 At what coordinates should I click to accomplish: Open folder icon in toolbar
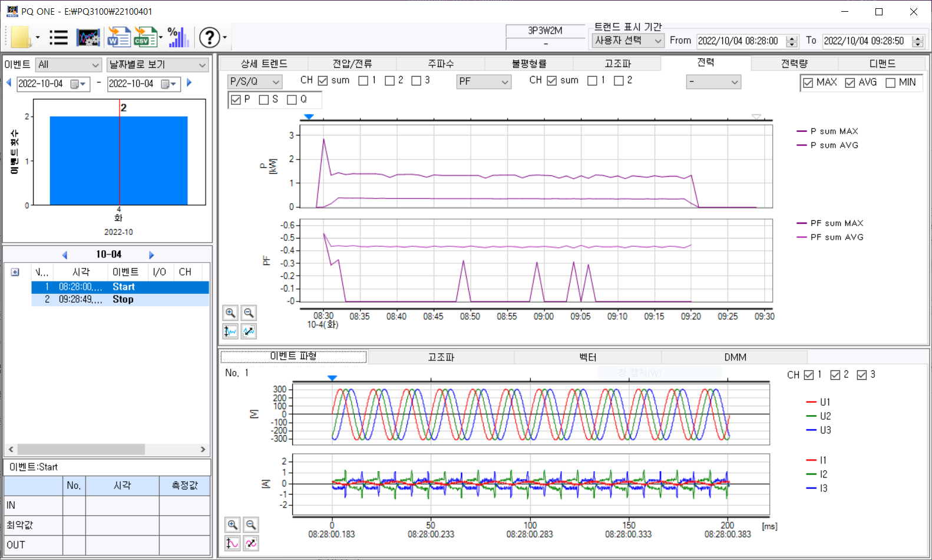tap(21, 37)
